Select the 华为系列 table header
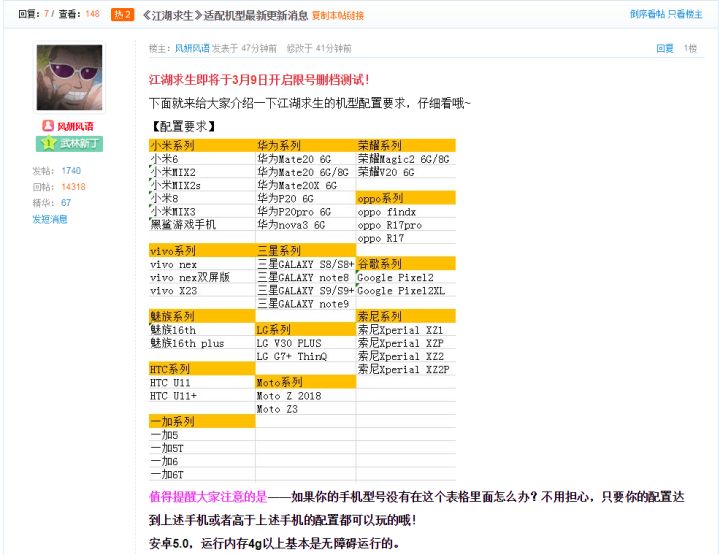 click(306, 146)
